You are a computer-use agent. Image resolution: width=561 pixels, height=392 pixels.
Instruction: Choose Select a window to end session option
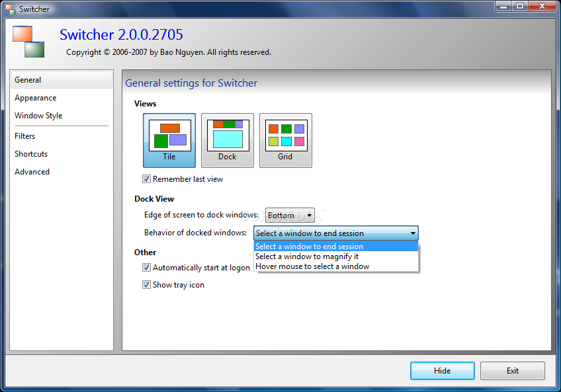coord(336,247)
